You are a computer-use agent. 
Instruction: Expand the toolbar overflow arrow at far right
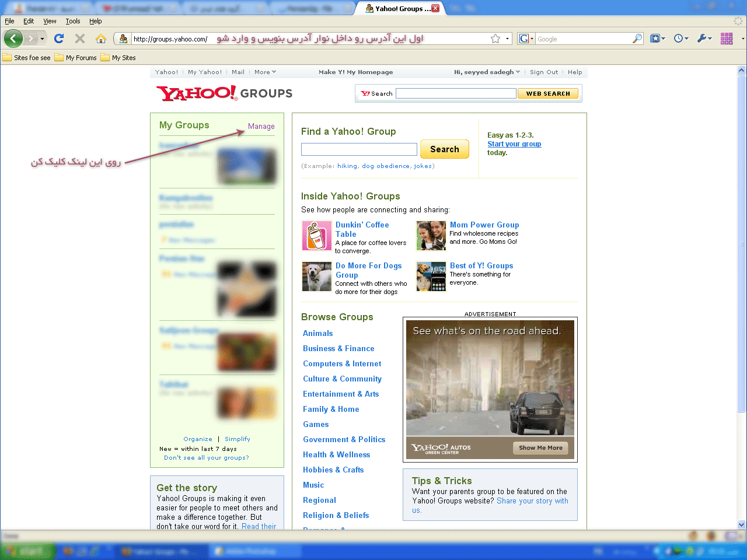point(742,39)
